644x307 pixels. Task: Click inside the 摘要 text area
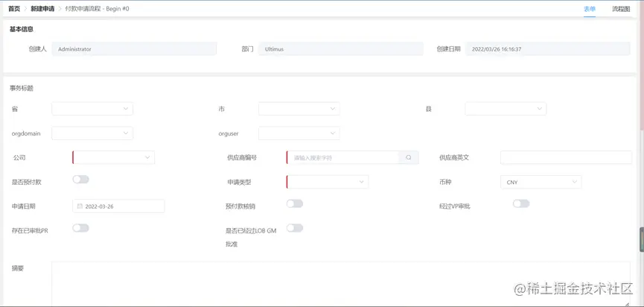coord(341,284)
